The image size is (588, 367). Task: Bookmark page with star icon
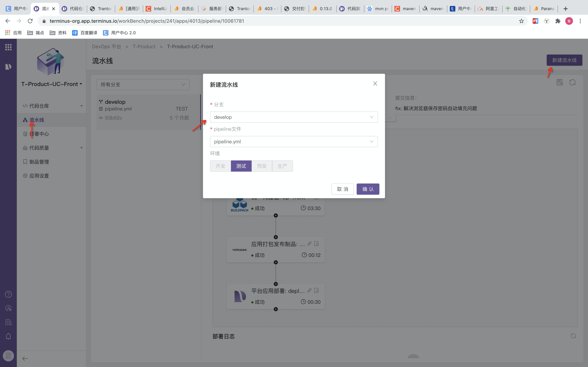point(521,21)
